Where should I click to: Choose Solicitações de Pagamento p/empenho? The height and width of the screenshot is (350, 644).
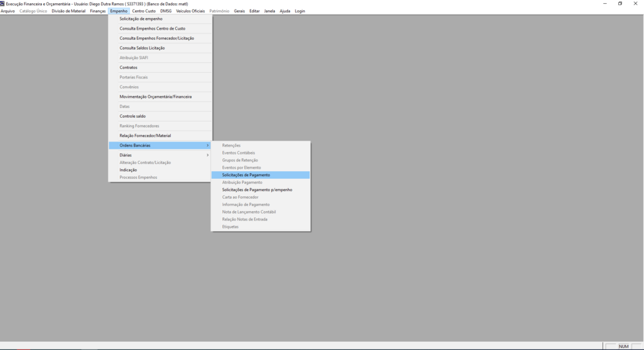257,190
